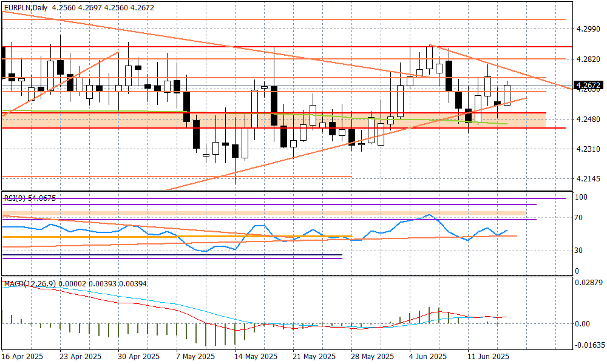
Task: Select the latest white candlestick on chart
Action: 507,95
